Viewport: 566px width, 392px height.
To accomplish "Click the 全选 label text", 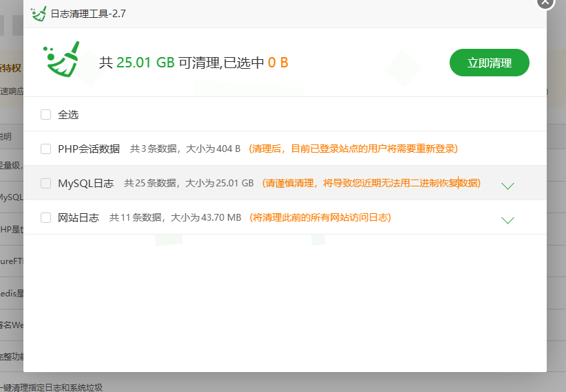I will click(x=68, y=115).
